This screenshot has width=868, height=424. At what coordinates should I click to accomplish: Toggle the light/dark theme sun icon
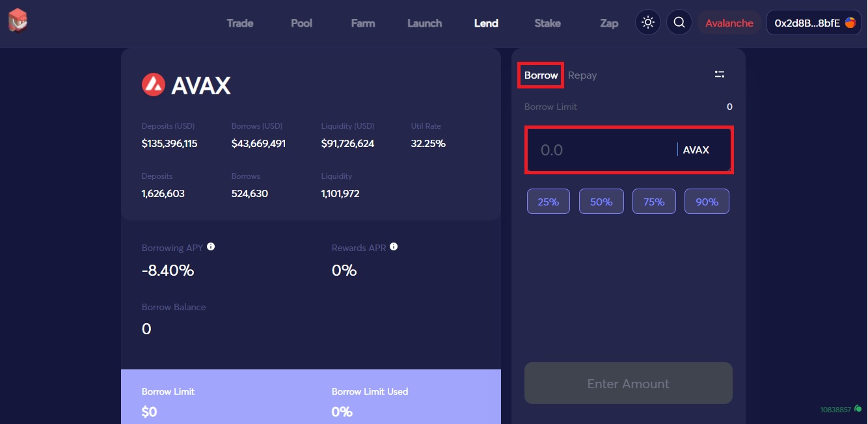648,23
